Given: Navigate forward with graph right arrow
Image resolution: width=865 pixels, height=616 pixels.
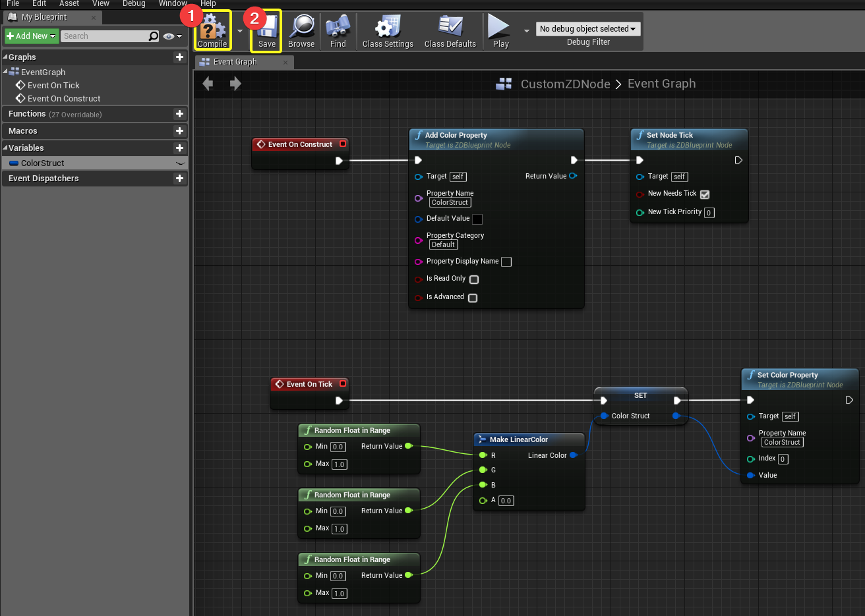Looking at the screenshot, I should [x=235, y=84].
